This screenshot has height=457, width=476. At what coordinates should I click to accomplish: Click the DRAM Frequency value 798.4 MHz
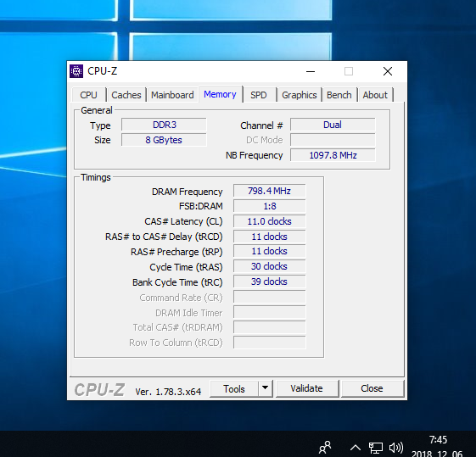click(270, 191)
